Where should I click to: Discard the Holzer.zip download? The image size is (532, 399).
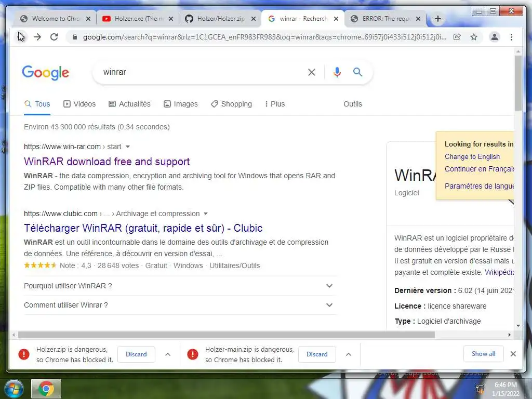tap(137, 354)
